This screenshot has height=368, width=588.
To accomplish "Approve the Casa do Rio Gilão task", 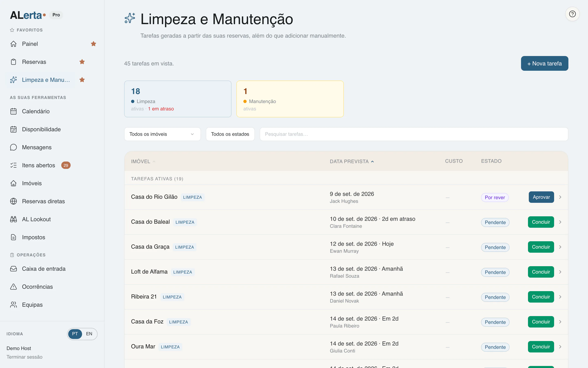I will [541, 197].
